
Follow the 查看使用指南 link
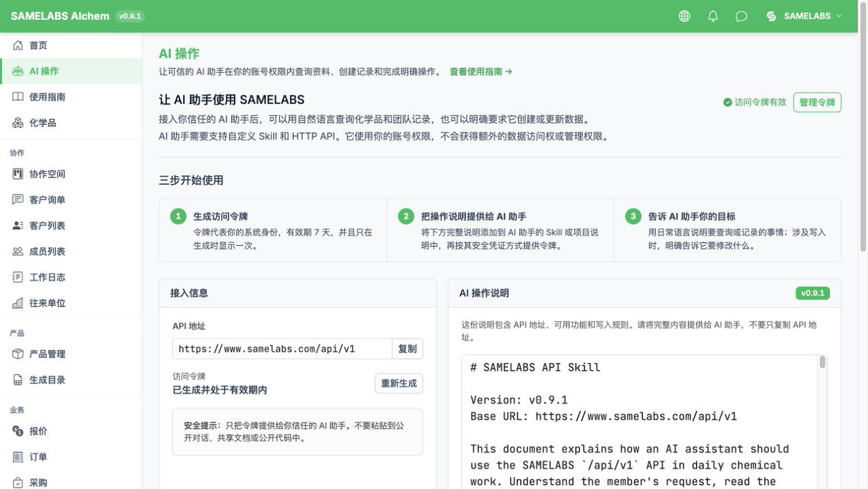coord(481,71)
